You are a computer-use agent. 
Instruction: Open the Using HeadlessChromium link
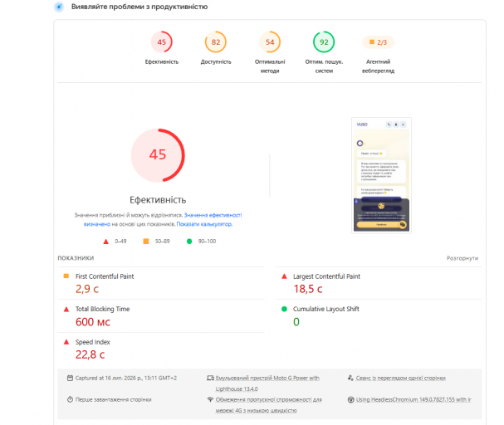point(413,399)
